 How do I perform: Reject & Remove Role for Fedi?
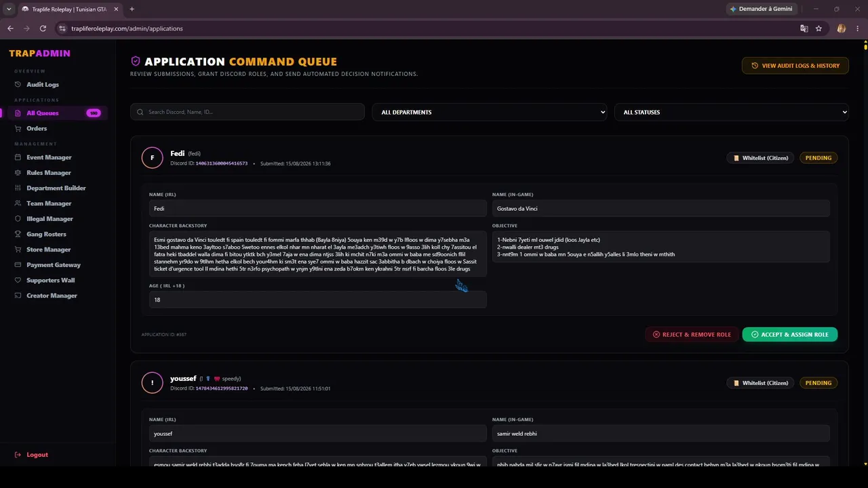point(692,334)
